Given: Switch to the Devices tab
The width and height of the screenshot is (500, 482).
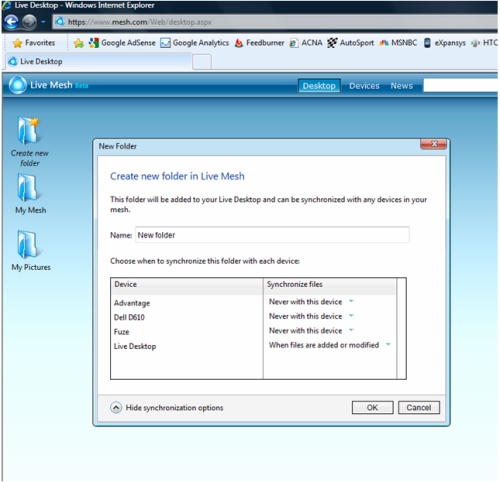Looking at the screenshot, I should click(364, 86).
